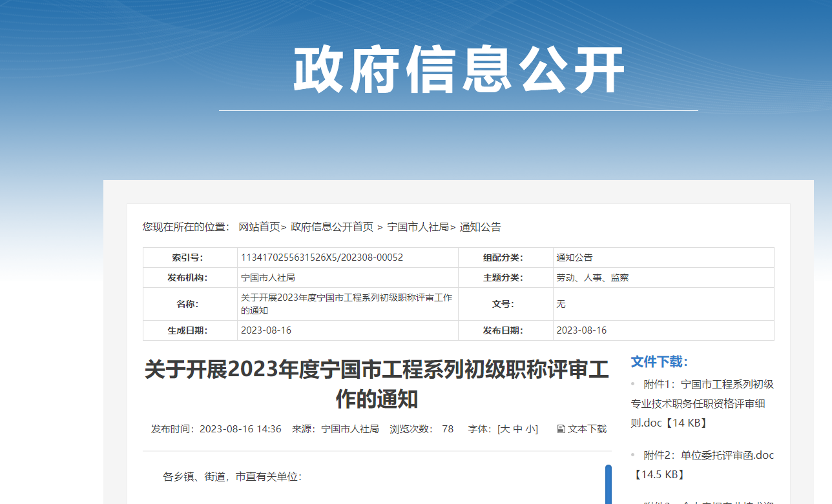Click the blue article scrollbar thumb
The height and width of the screenshot is (504, 832).
608,484
